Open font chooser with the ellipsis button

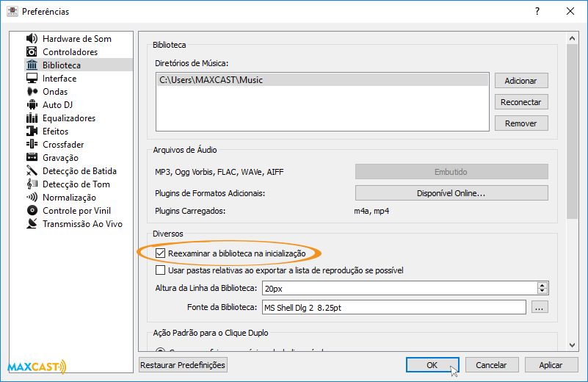coord(540,308)
